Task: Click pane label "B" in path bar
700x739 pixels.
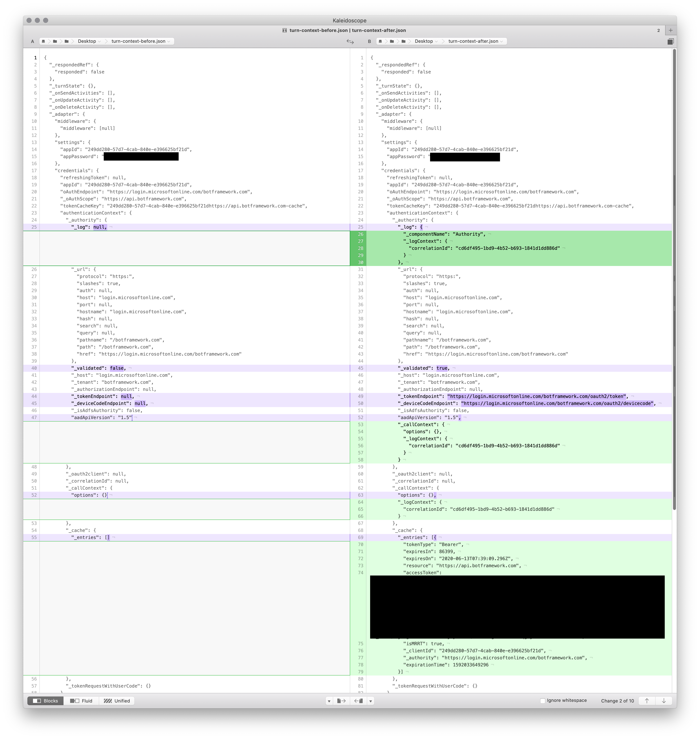Action: (370, 41)
